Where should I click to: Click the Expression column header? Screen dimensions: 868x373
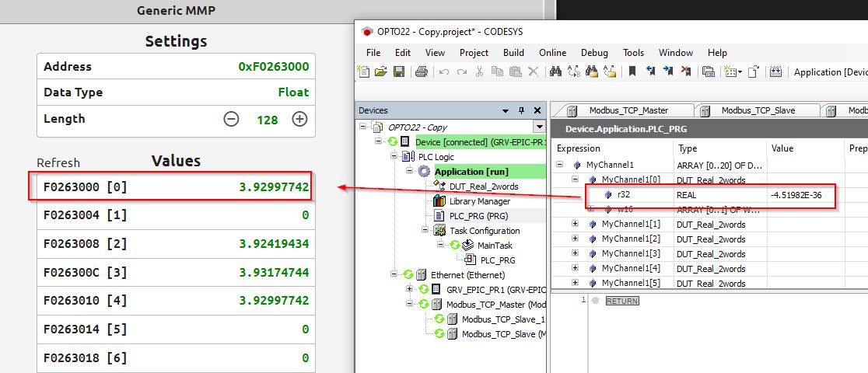(x=579, y=148)
